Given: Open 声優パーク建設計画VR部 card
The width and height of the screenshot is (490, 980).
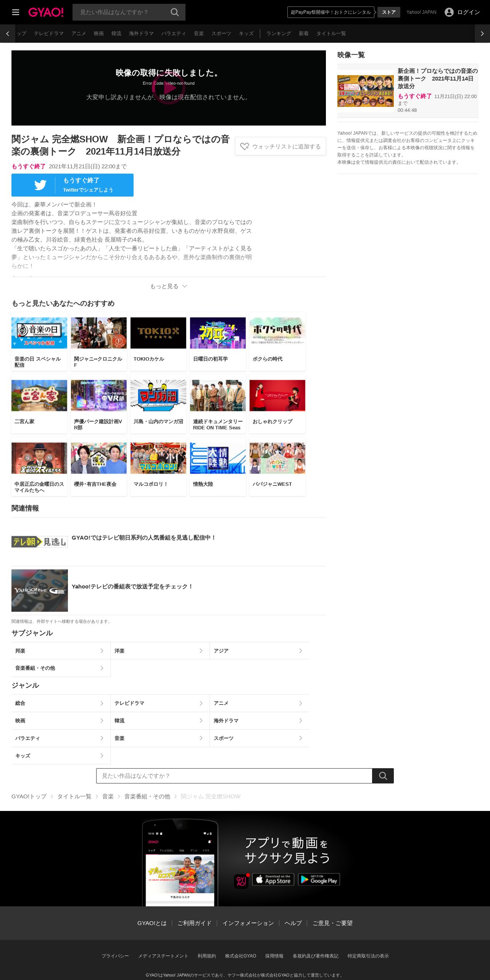Looking at the screenshot, I should [99, 404].
